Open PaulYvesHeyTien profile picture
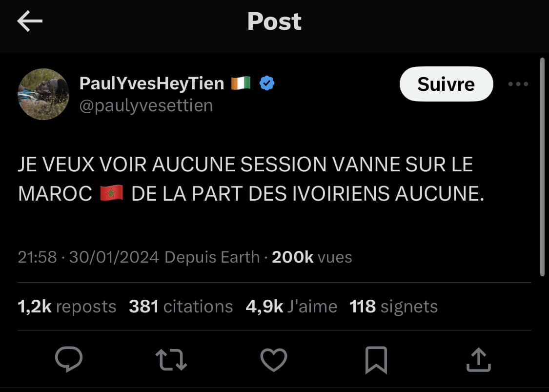This screenshot has height=392, width=549. click(x=43, y=94)
